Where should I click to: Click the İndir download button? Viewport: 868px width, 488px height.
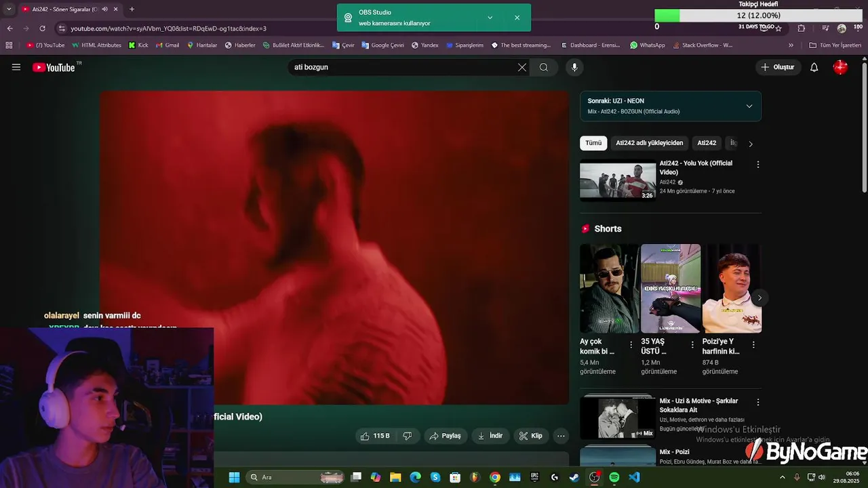pyautogui.click(x=490, y=436)
